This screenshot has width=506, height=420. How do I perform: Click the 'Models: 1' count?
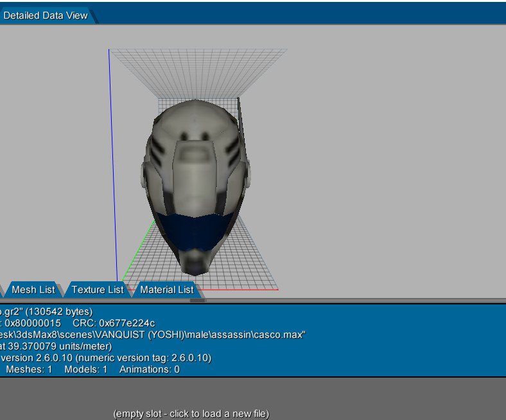pos(86,369)
